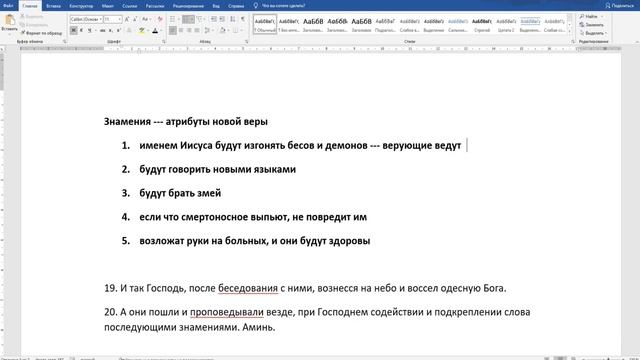640x360 pixels.
Task: Apply the Без интервала (No Spacing) style
Action: tap(289, 24)
